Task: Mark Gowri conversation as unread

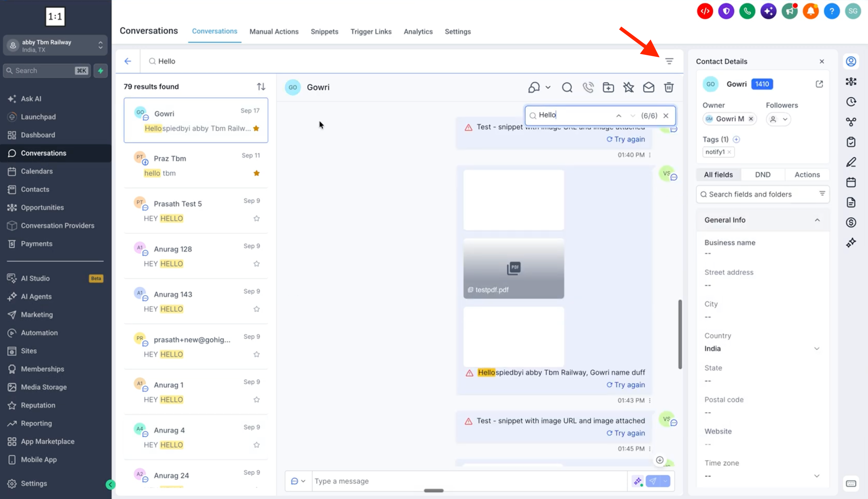Action: point(648,87)
